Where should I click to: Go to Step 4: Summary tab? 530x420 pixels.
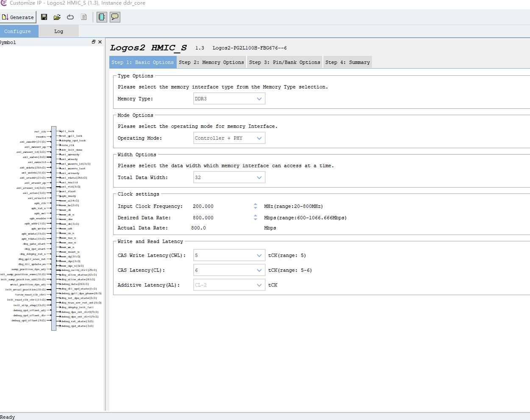[347, 62]
